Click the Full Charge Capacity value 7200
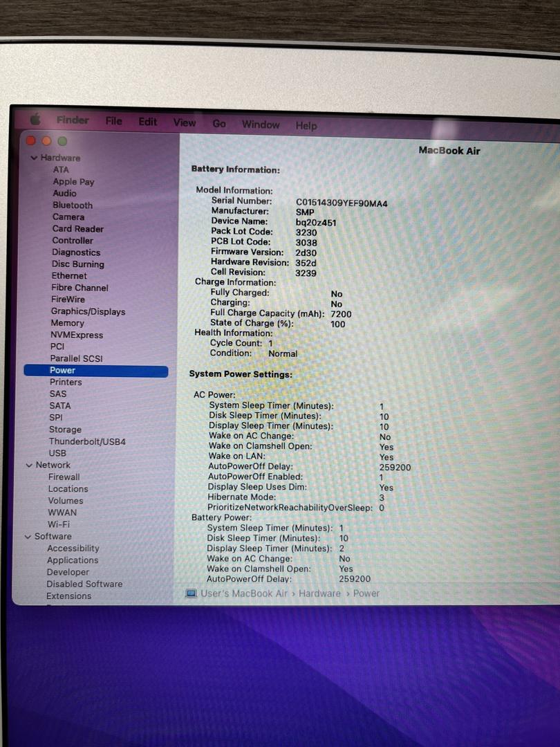The image size is (560, 747). click(341, 315)
